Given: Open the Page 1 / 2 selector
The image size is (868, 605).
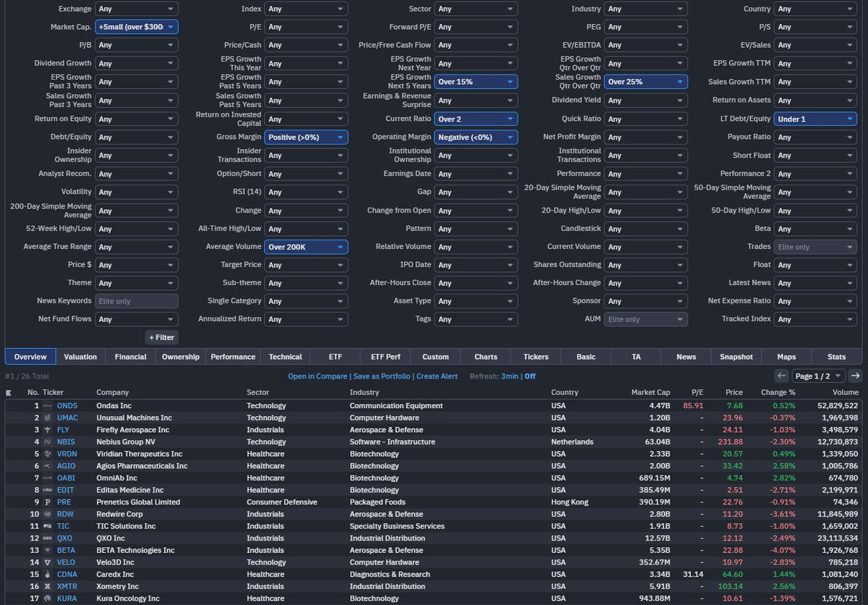Looking at the screenshot, I should point(818,376).
